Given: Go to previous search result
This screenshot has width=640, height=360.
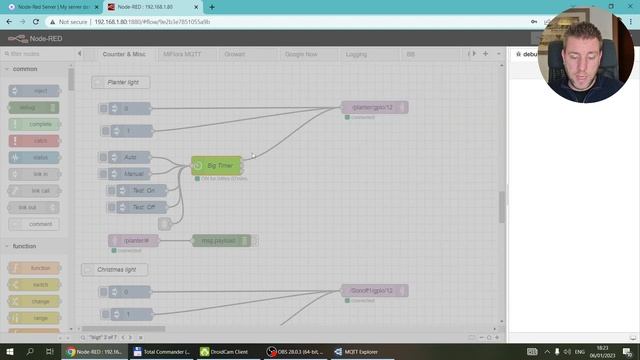Looking at the screenshot, I should [x=123, y=338].
